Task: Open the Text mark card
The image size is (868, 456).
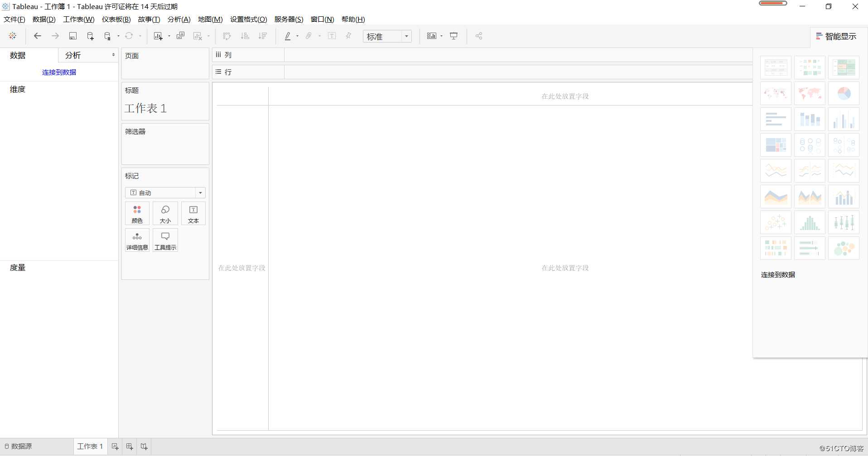Action: tap(193, 214)
